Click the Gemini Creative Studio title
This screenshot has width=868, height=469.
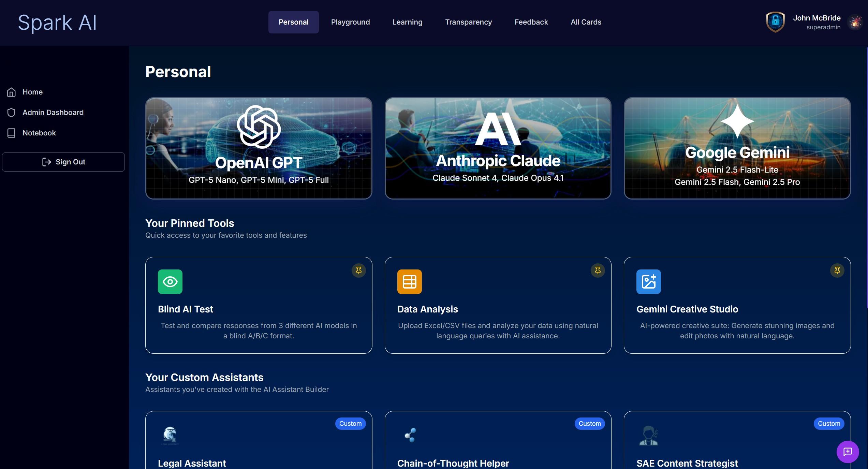[687, 309]
